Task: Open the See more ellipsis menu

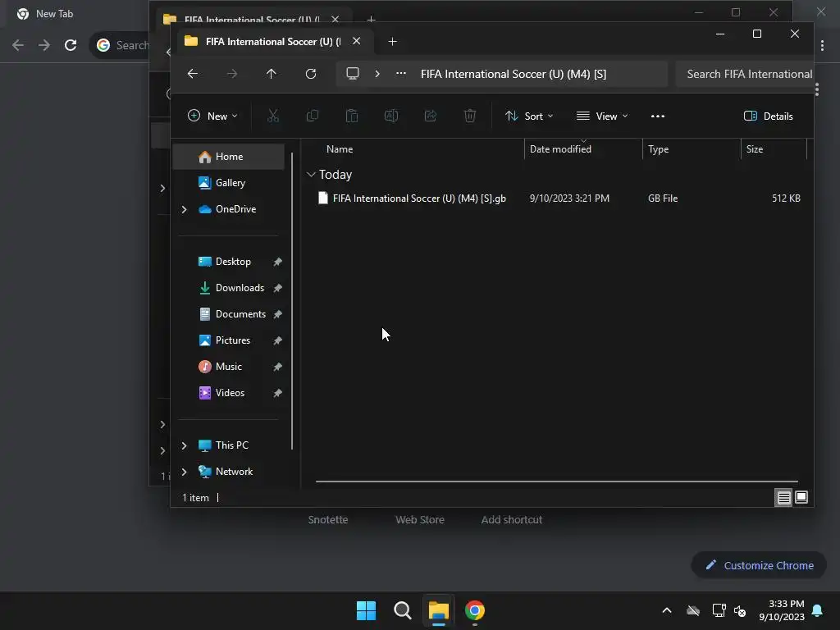Action: coord(657,116)
